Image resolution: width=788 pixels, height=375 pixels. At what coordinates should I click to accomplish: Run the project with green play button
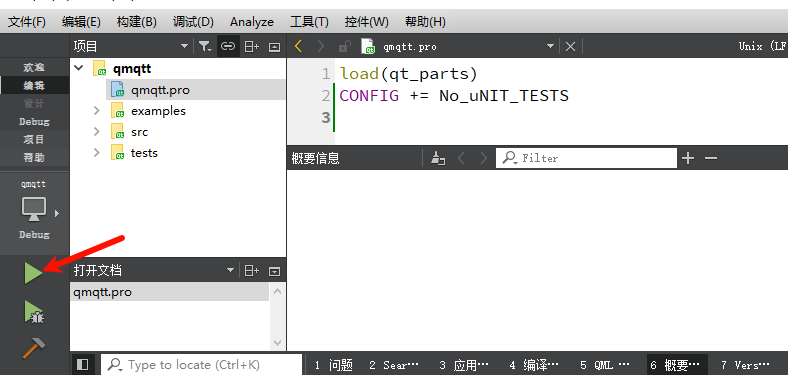coord(33,273)
